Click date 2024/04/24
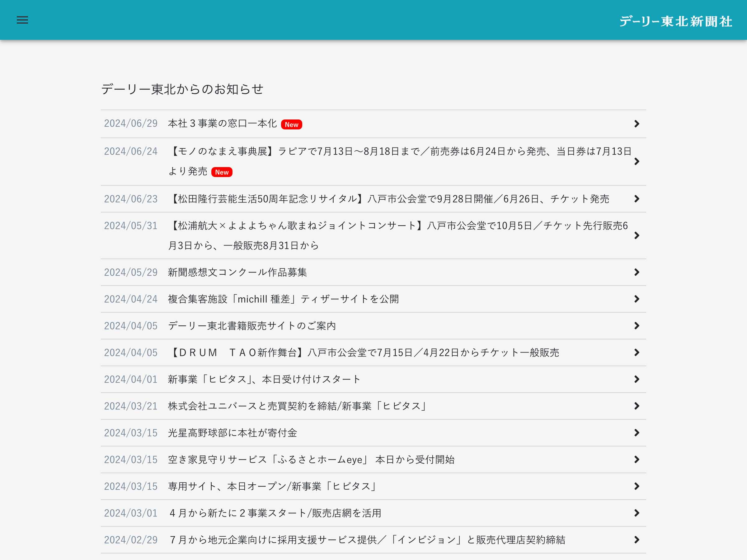Screen dimensions: 747x560 pos(131,299)
